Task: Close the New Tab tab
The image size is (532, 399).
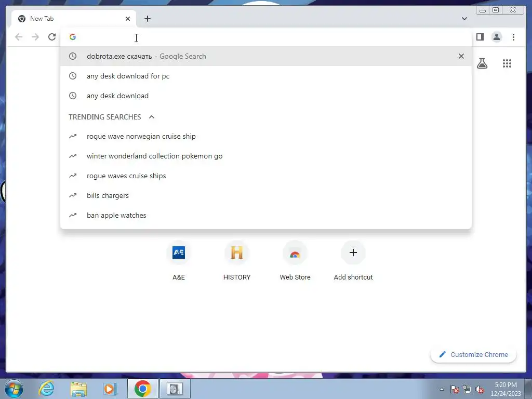Action: 128,19
